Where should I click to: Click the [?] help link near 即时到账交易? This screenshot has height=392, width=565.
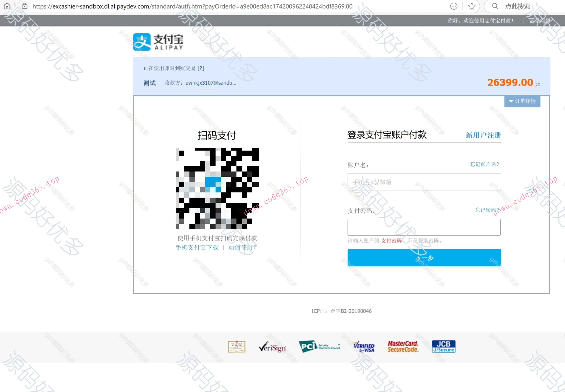201,68
